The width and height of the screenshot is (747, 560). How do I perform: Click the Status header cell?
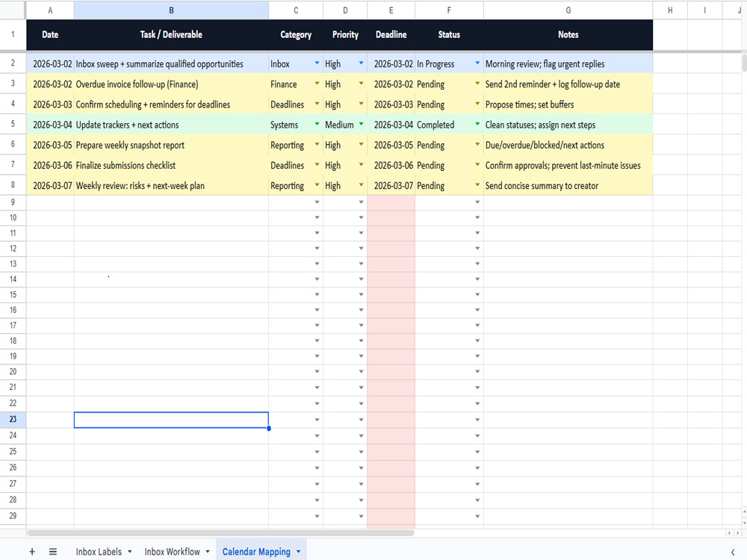(x=449, y=35)
